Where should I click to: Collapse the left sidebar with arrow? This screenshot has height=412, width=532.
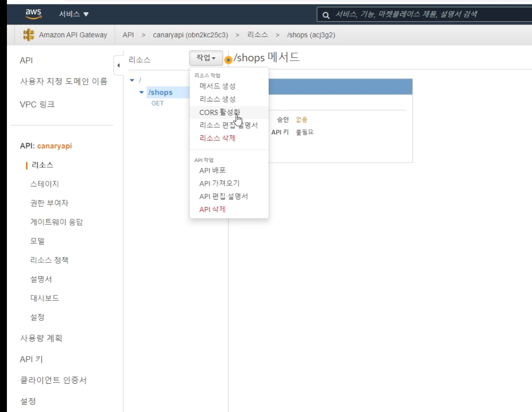click(x=118, y=65)
